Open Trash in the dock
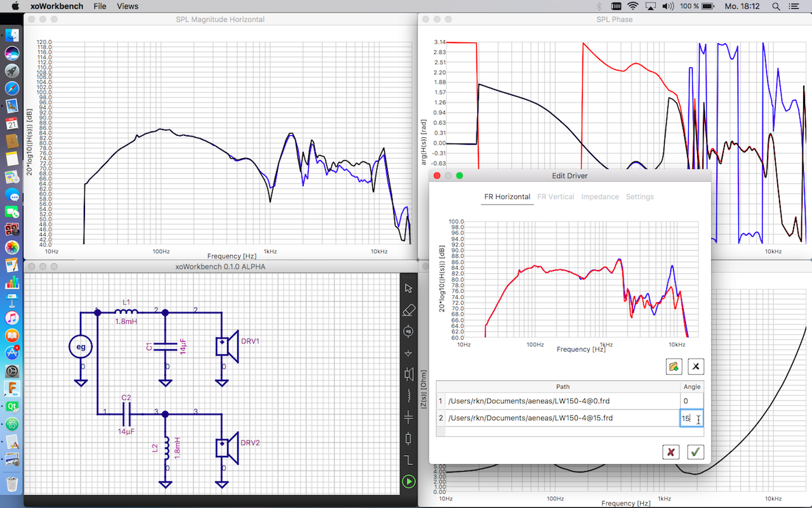Image resolution: width=812 pixels, height=508 pixels. [x=12, y=484]
